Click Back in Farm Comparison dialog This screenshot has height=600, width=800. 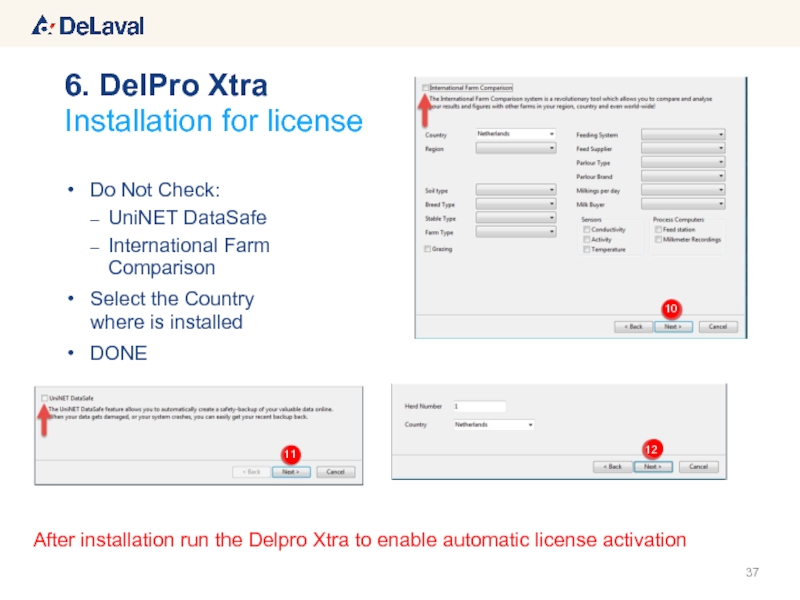tap(634, 327)
